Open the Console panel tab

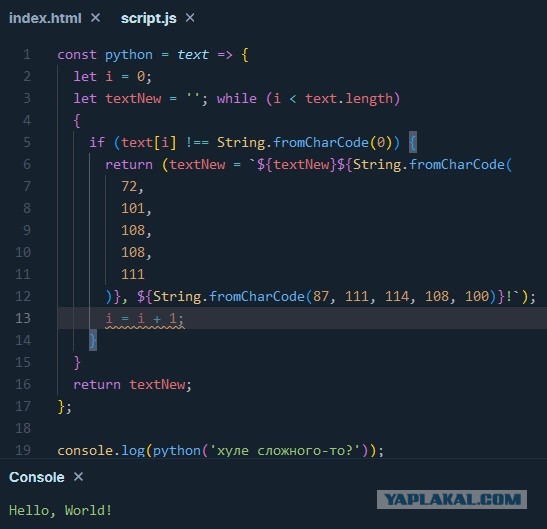[37, 477]
